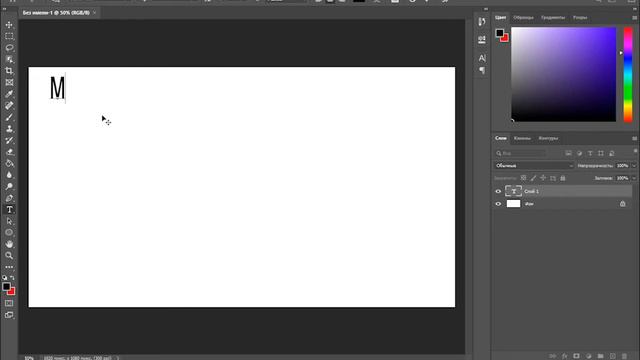Select the Pen tool
This screenshot has width=640, height=360.
point(9,198)
